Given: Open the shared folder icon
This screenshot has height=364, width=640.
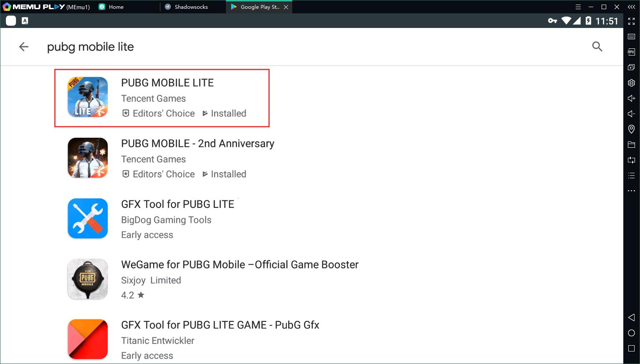Looking at the screenshot, I should click(631, 144).
